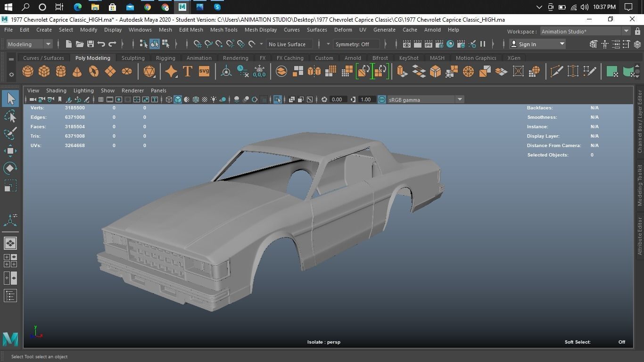
Task: Activate the Paint Selection tool
Action: (10, 133)
